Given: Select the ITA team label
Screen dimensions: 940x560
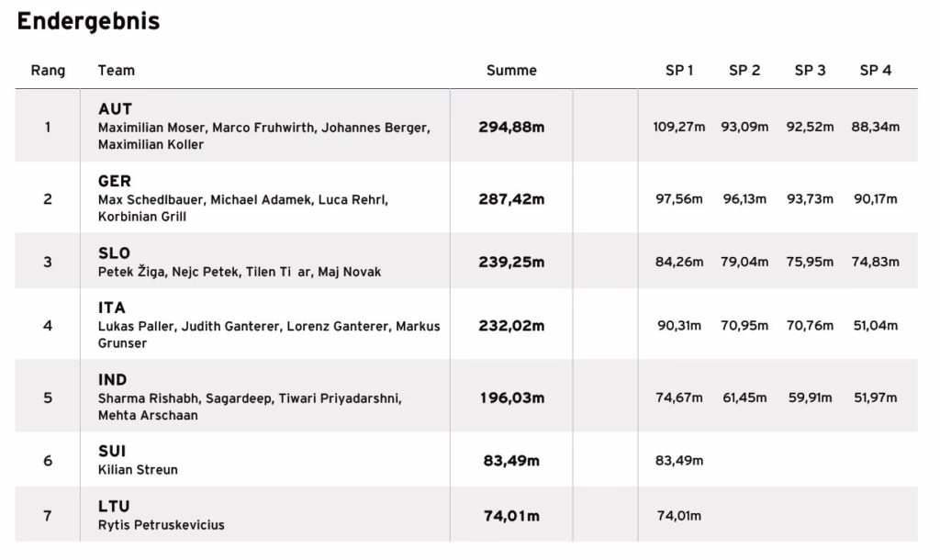Looking at the screenshot, I should pos(112,308).
